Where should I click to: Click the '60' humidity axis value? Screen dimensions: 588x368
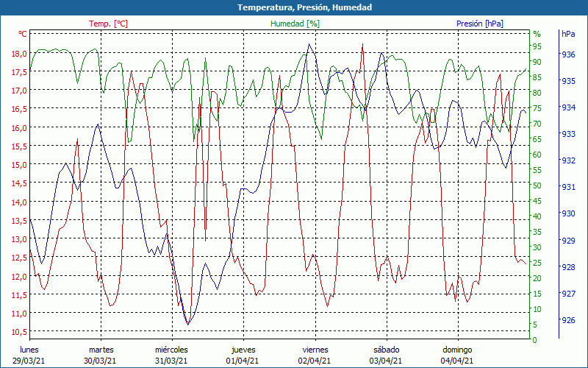(537, 155)
